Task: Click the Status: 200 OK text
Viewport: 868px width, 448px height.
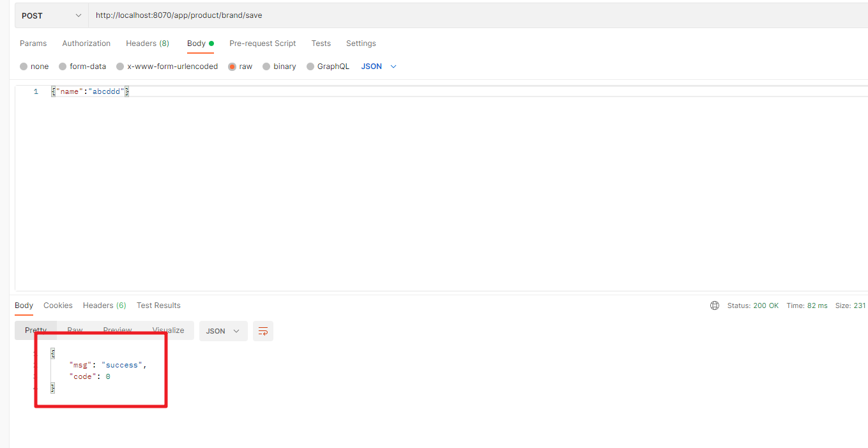Action: pyautogui.click(x=753, y=305)
